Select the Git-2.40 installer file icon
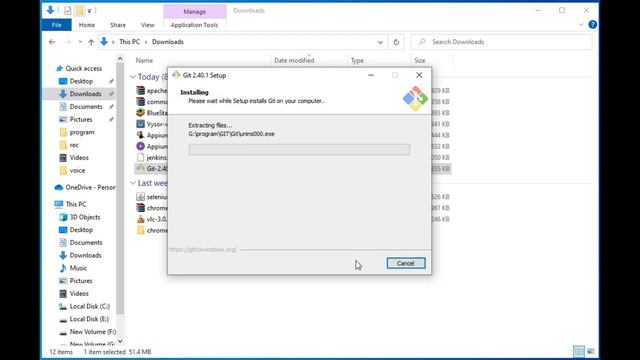 point(140,169)
